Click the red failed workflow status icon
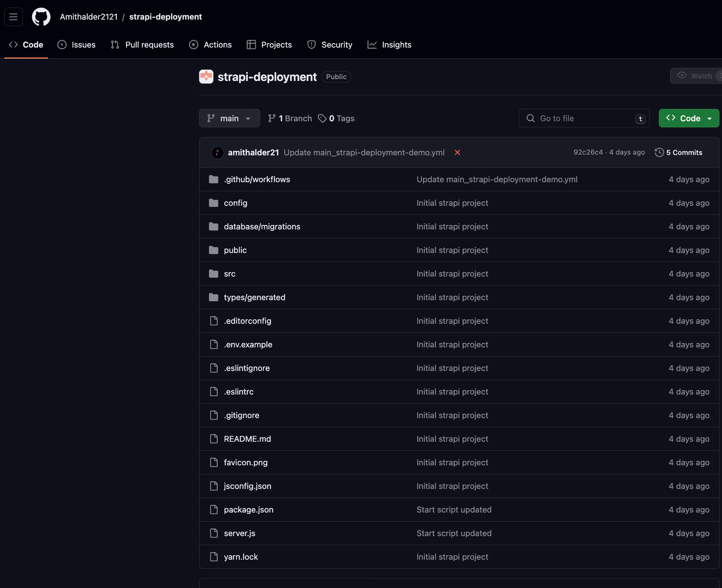This screenshot has width=722, height=588. coord(458,152)
